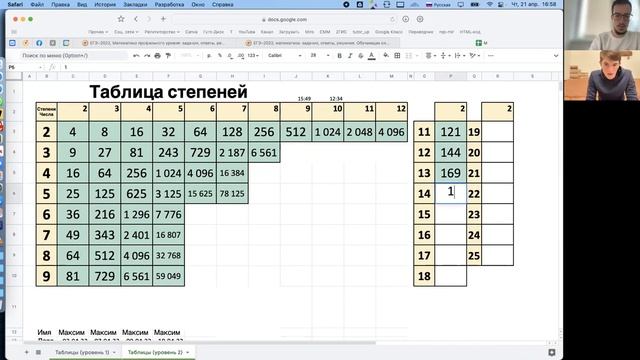
Task: Click the Safari settings gear icon
Action: tap(420, 19)
